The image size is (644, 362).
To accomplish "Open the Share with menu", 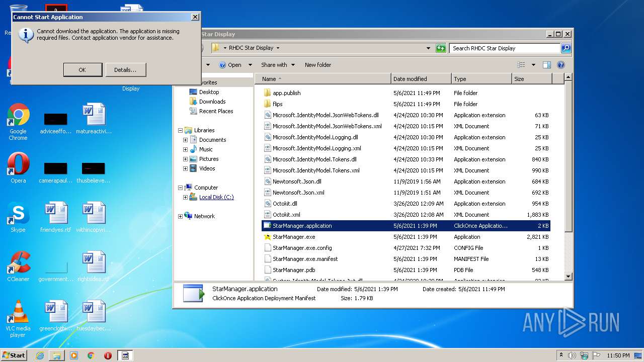I will [x=278, y=65].
